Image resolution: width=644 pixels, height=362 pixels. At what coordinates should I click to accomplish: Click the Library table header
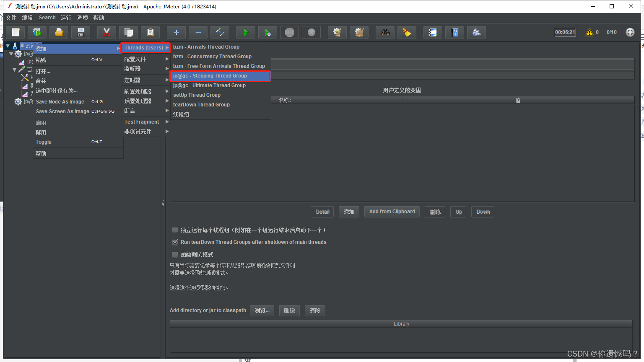click(x=401, y=324)
